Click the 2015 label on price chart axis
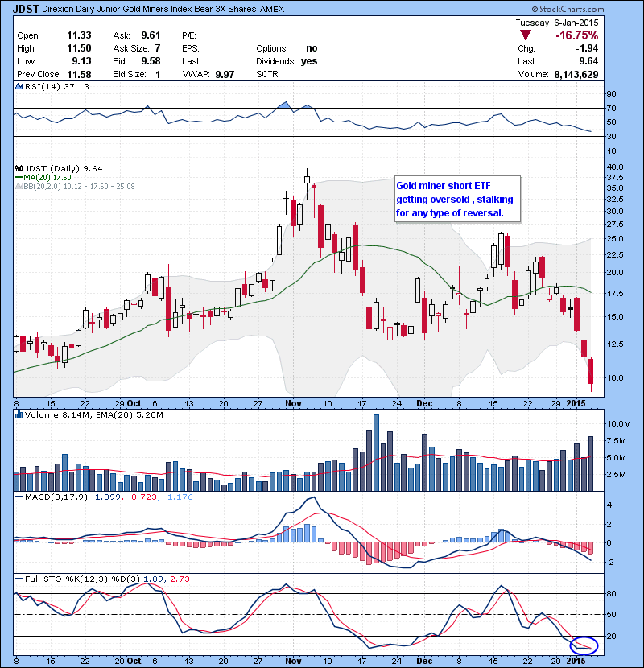 click(x=576, y=403)
